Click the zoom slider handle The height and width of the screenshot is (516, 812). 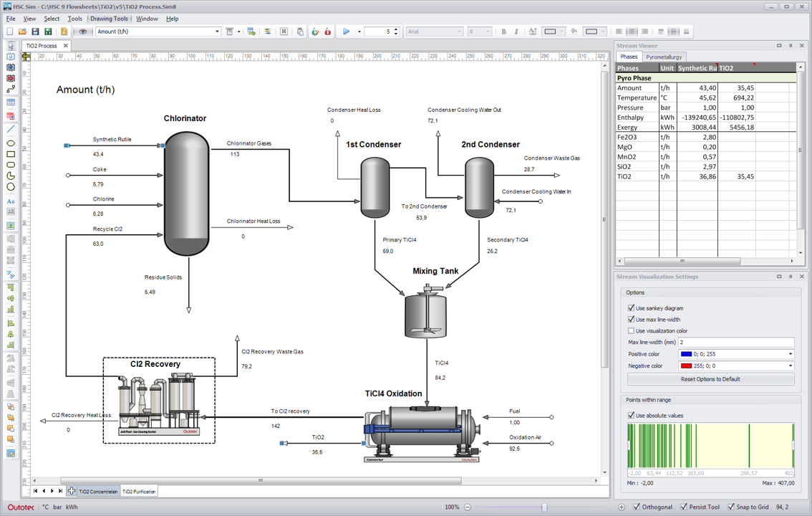tap(544, 507)
